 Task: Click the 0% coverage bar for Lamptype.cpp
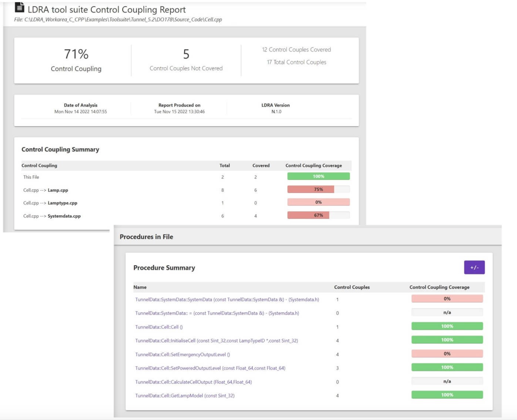pyautogui.click(x=318, y=202)
